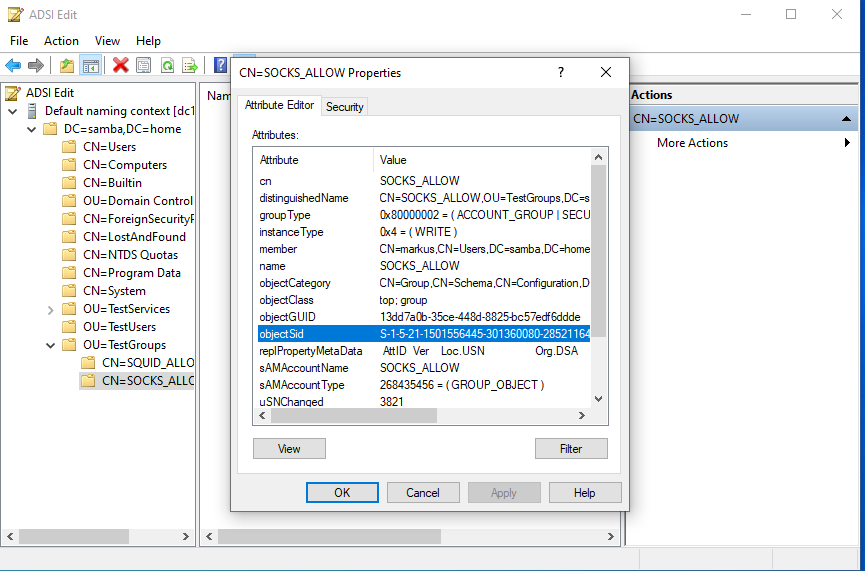Close the SOCKS_ALLOW Properties dialog
Viewport: 865px width, 571px height.
[606, 72]
